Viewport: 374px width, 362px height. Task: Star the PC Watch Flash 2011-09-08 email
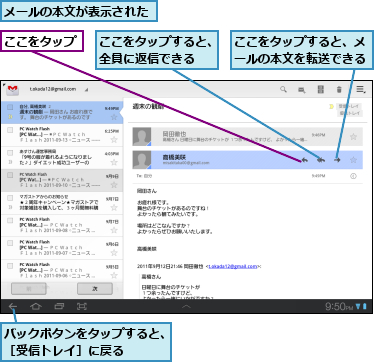pyautogui.click(x=114, y=230)
